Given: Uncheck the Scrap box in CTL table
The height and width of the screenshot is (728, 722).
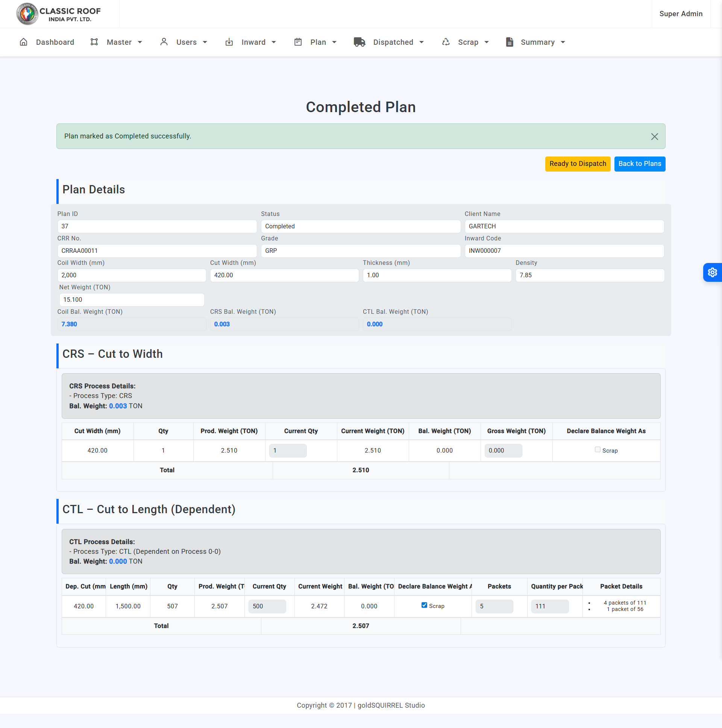Looking at the screenshot, I should pos(424,605).
